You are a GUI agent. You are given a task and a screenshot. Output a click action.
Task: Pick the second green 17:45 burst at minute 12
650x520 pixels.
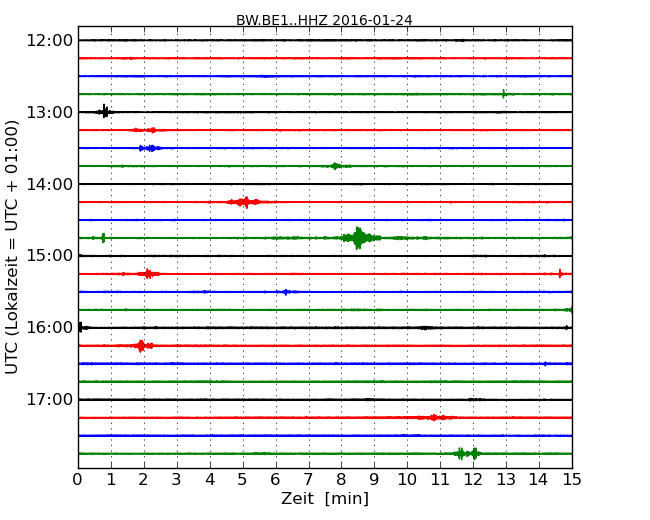pyautogui.click(x=474, y=454)
